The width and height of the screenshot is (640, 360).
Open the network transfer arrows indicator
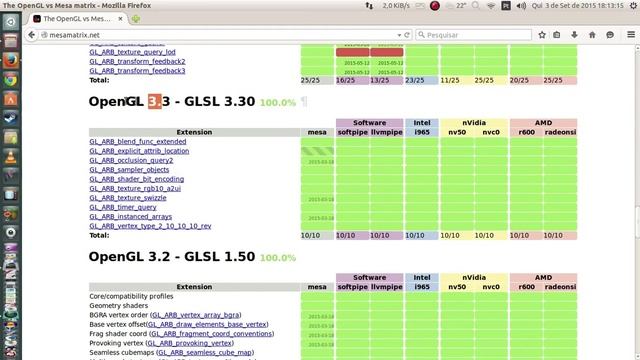click(369, 6)
